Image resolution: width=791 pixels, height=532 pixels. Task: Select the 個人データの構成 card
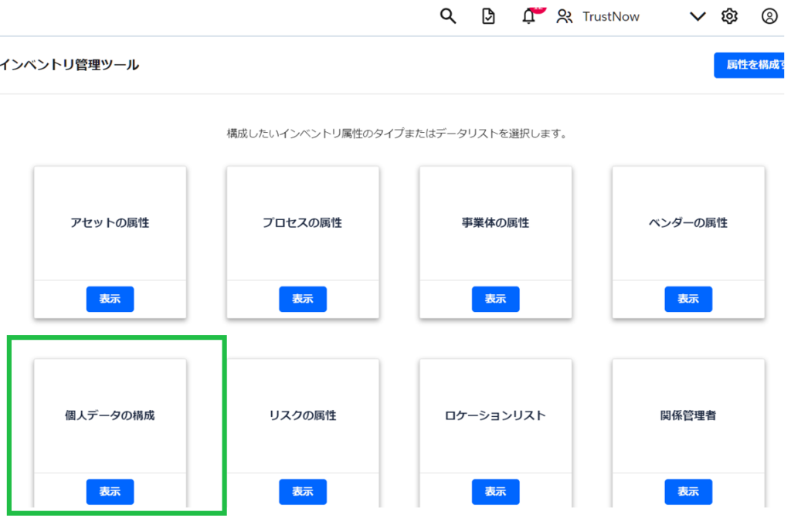pyautogui.click(x=110, y=415)
